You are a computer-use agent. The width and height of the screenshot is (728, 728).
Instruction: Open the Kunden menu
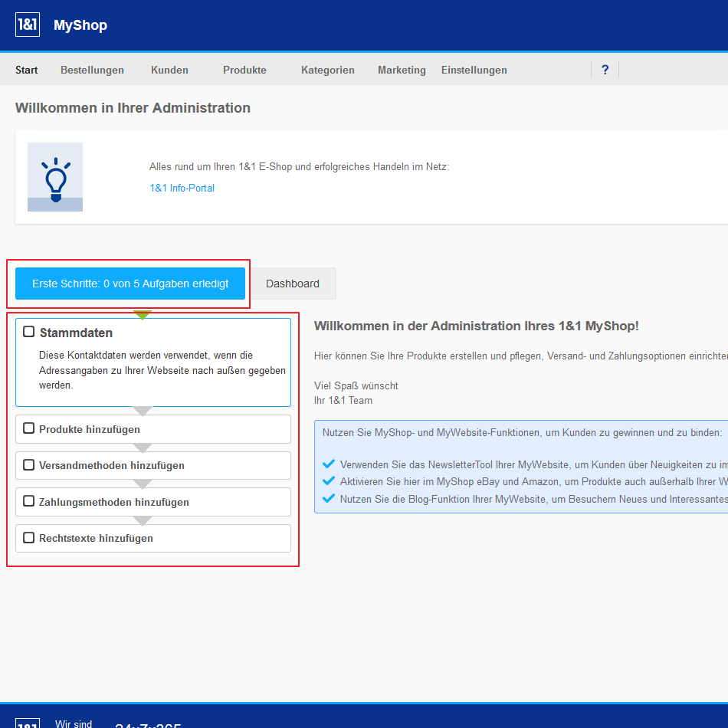pos(169,70)
